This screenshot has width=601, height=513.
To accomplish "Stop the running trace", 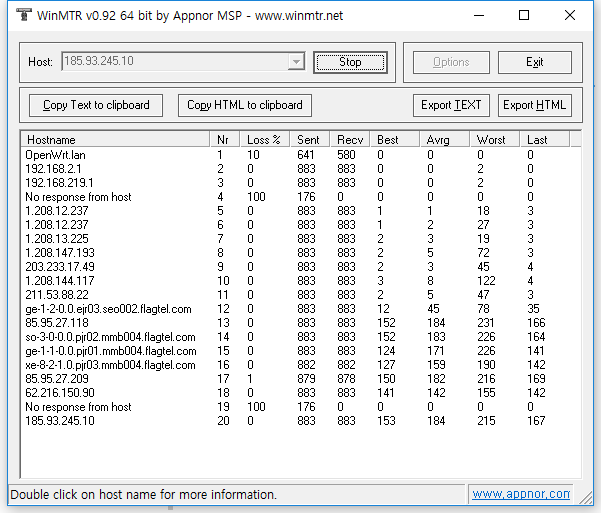I will [x=350, y=62].
